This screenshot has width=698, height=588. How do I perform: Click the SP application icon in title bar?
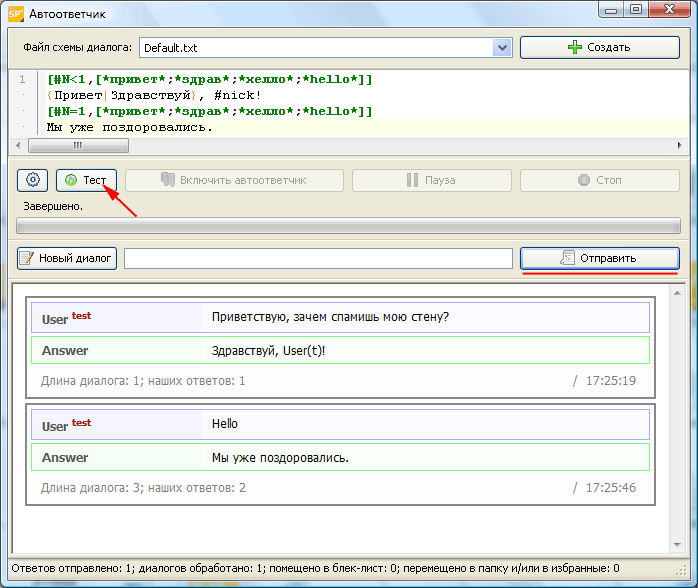(x=15, y=14)
